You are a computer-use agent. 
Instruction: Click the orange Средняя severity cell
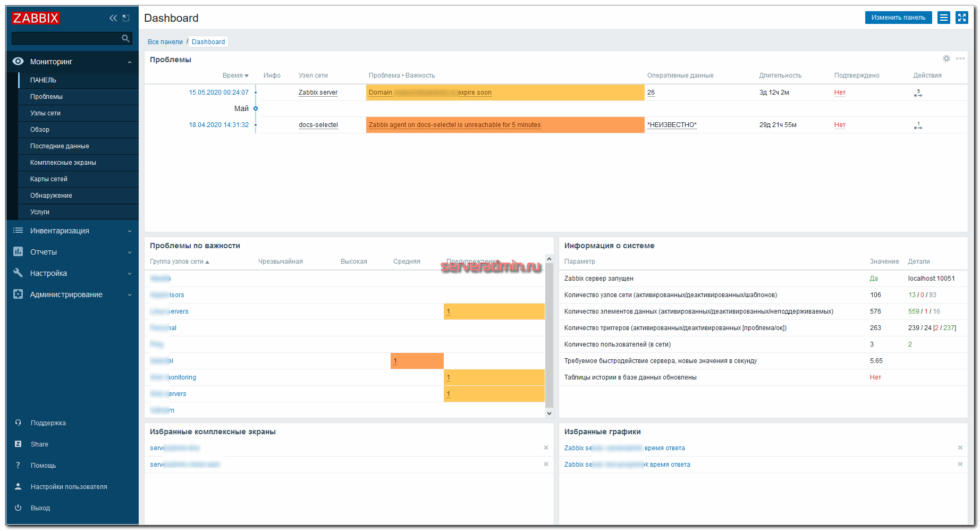tap(417, 361)
